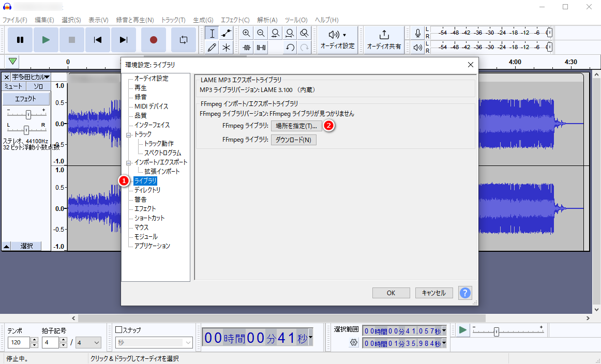
Task: Click Trim audio outside selection icon
Action: pyautogui.click(x=247, y=48)
